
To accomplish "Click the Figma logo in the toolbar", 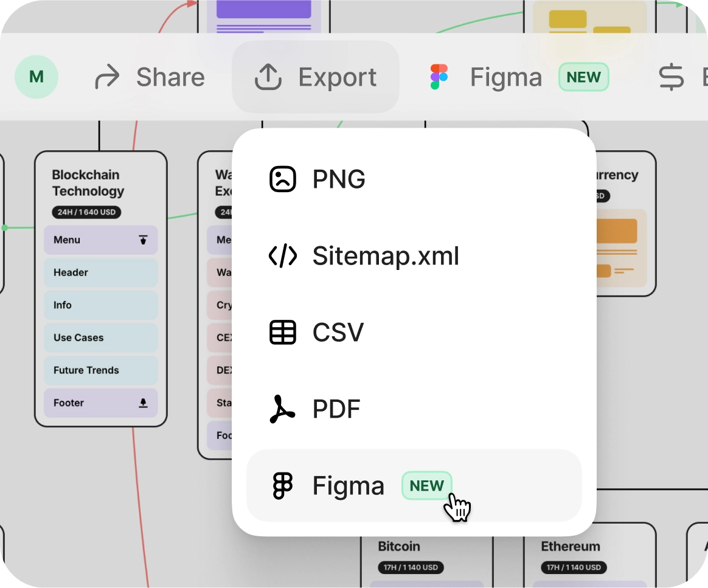I will click(x=439, y=77).
